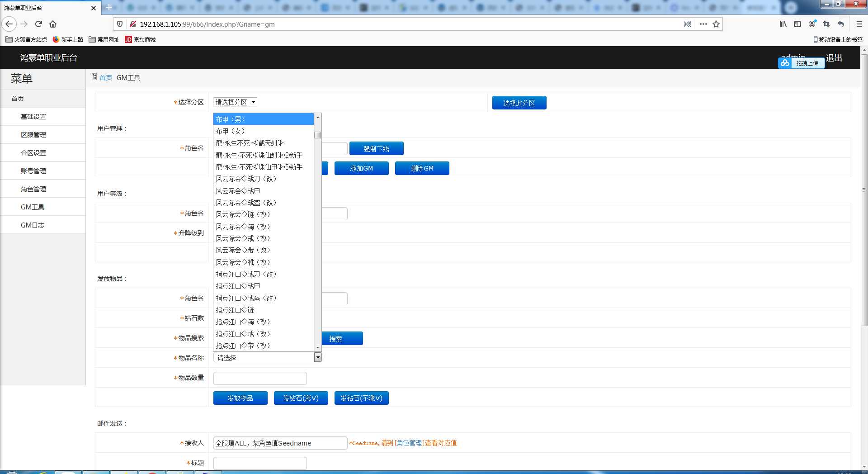Choose 风云际会◇战甲 in the dropdown list
Screen dimensions: 868x474
click(238, 191)
